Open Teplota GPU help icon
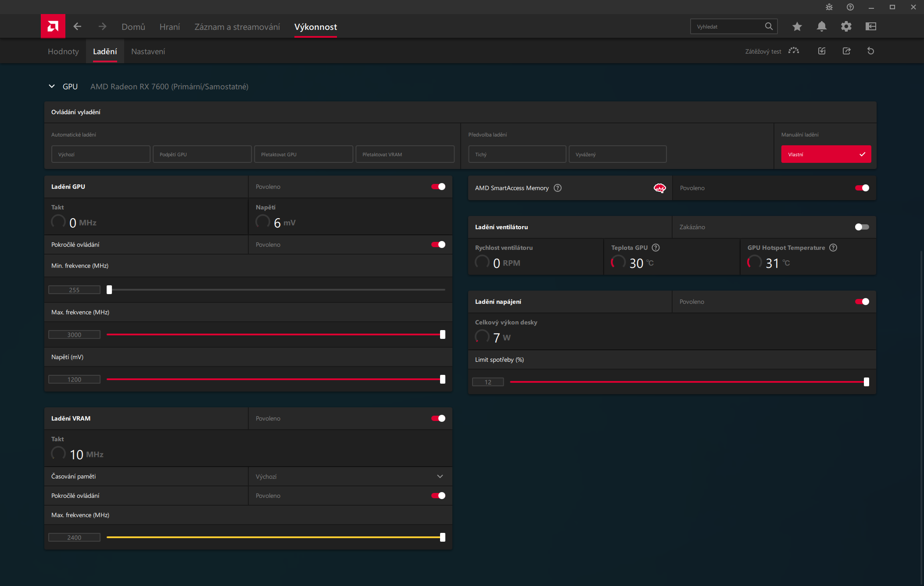 [x=656, y=248]
